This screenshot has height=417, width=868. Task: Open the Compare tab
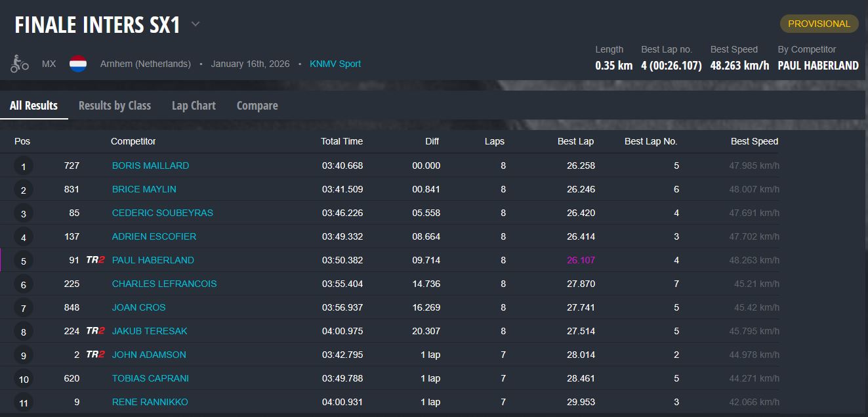(257, 106)
